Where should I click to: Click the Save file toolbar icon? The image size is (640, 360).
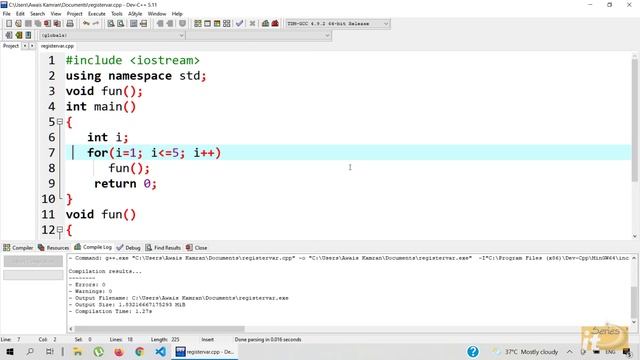point(28,24)
